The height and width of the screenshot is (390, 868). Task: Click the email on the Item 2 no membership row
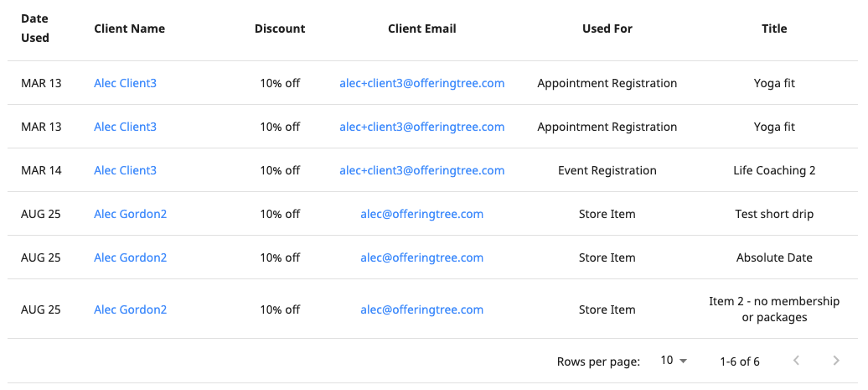421,309
